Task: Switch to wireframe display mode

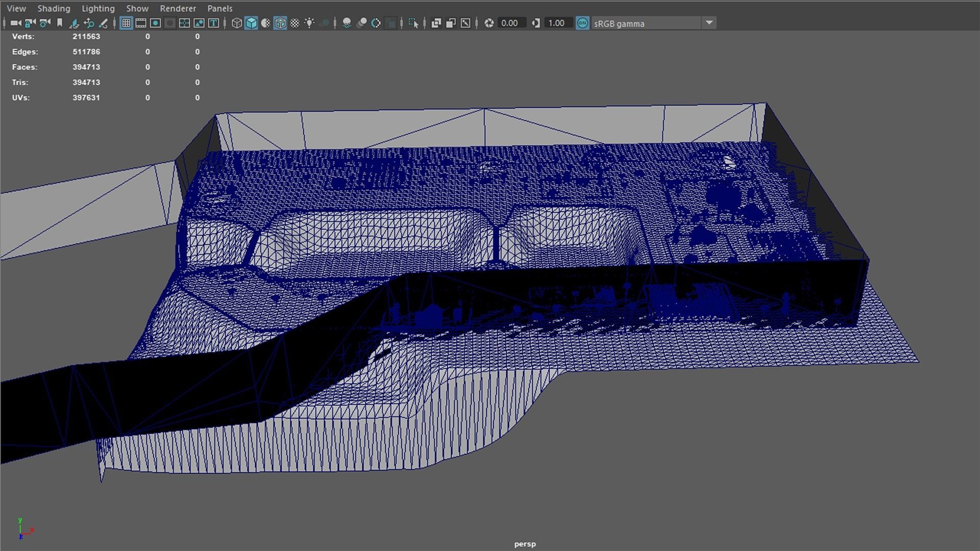Action: coord(236,23)
